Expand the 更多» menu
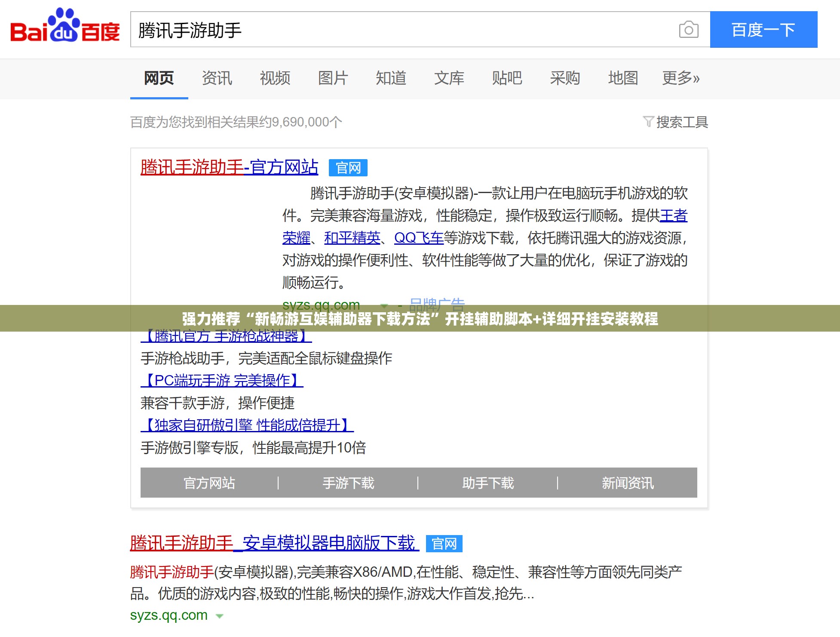 [x=681, y=78]
